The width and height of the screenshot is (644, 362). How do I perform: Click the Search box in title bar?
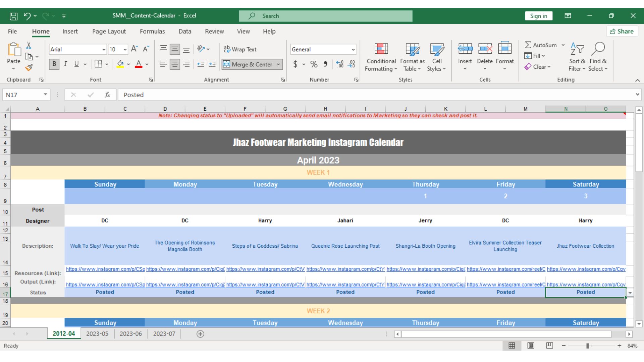[326, 16]
